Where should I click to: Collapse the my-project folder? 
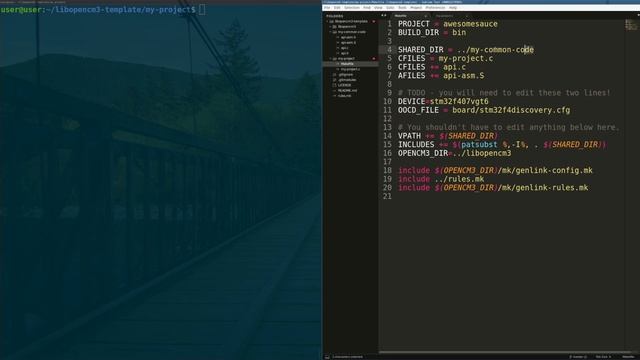pyautogui.click(x=330, y=59)
